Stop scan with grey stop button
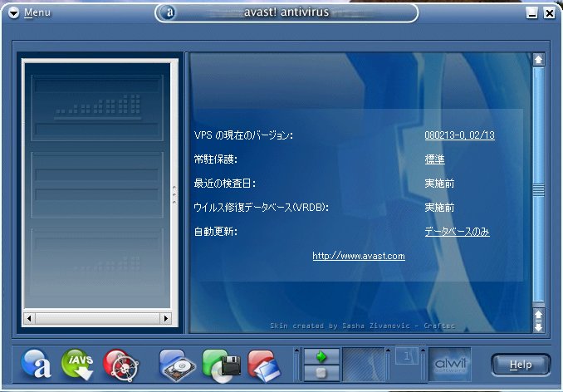This screenshot has height=392, width=563. click(321, 373)
